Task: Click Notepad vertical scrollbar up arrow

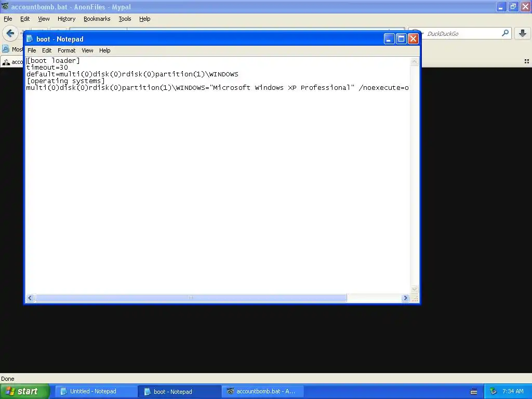Action: 414,62
